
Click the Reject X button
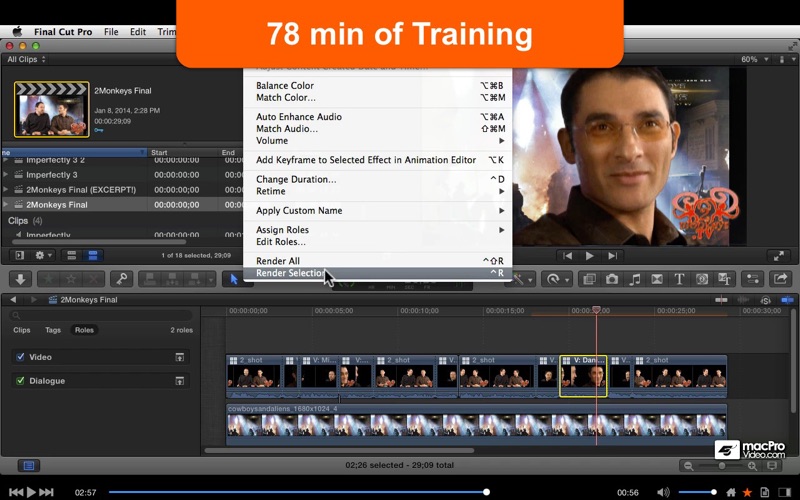(93, 279)
